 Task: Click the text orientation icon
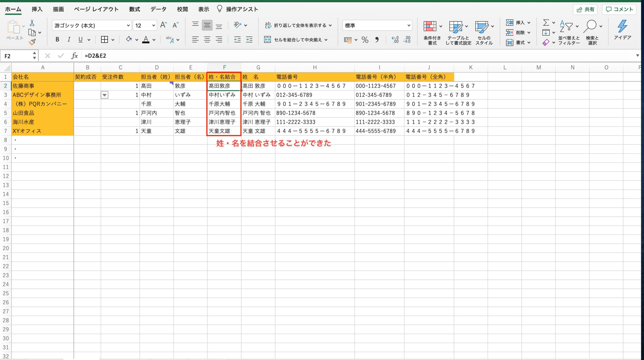pos(237,25)
